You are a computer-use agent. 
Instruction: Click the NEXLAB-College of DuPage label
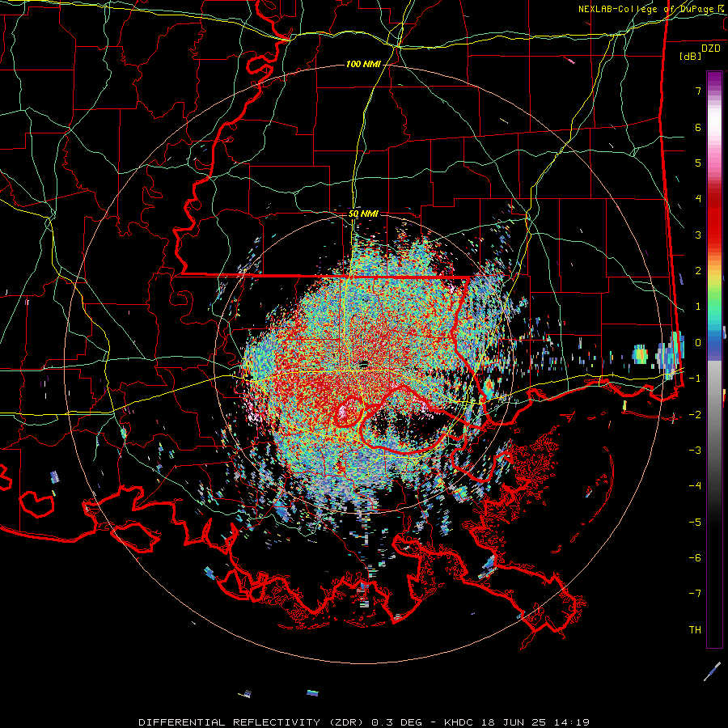(651, 9)
